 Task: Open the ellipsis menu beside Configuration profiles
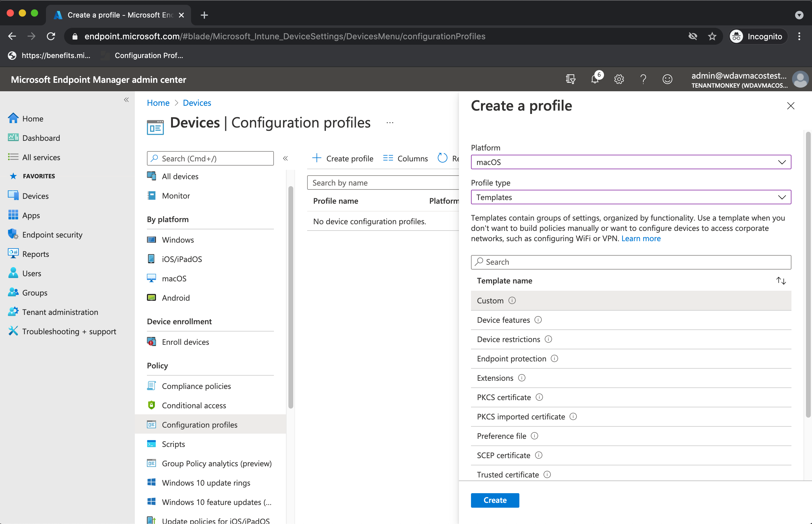click(x=390, y=122)
